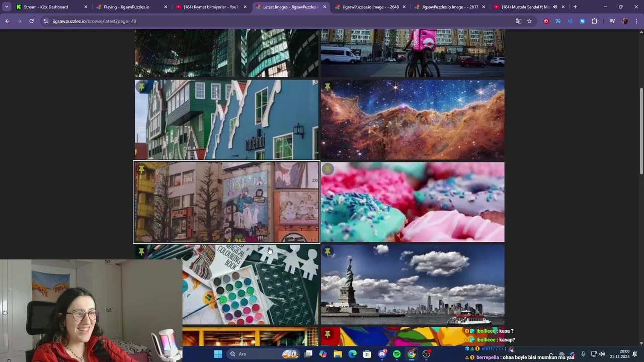The height and width of the screenshot is (362, 644).
Task: Open the Chrome profile avatar
Action: pyautogui.click(x=624, y=21)
